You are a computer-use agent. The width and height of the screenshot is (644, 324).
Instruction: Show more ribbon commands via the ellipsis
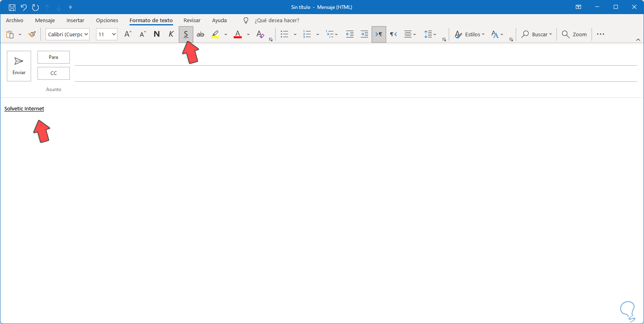point(600,34)
